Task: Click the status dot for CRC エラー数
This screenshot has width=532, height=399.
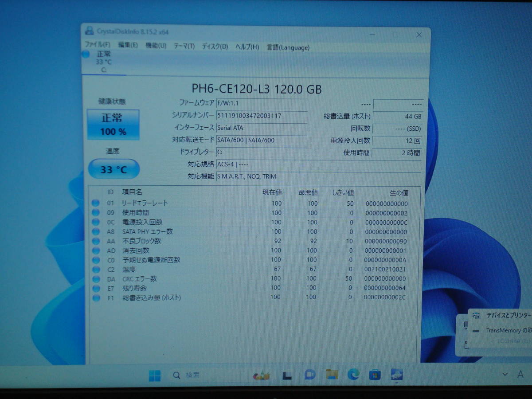Action: [x=95, y=279]
